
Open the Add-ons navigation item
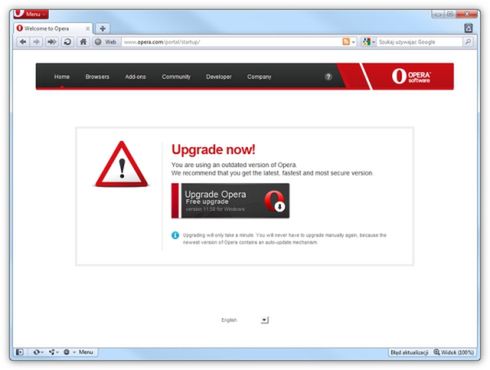[135, 77]
